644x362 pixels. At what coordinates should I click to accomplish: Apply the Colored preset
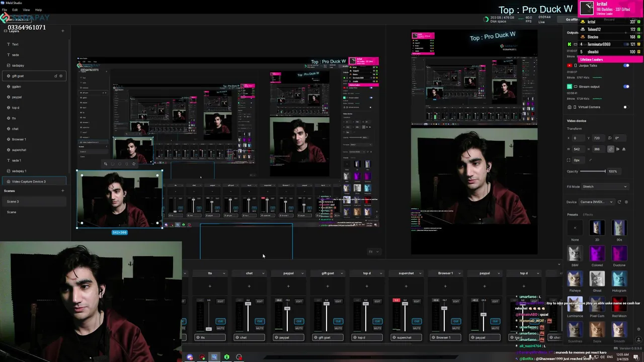click(597, 253)
